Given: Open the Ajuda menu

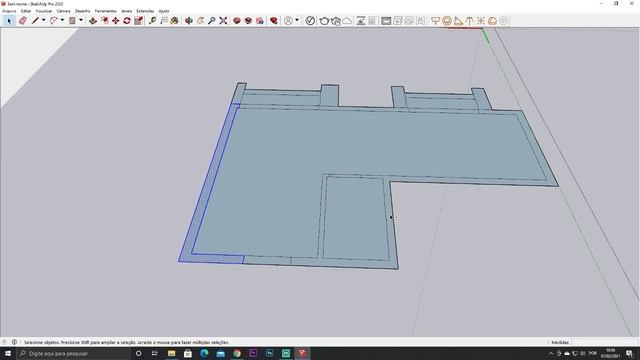Looking at the screenshot, I should point(164,11).
